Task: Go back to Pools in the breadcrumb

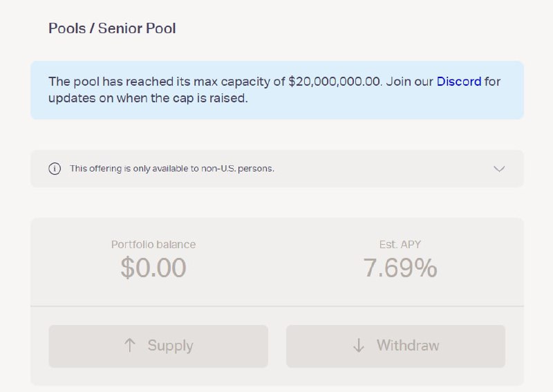Action: click(67, 28)
